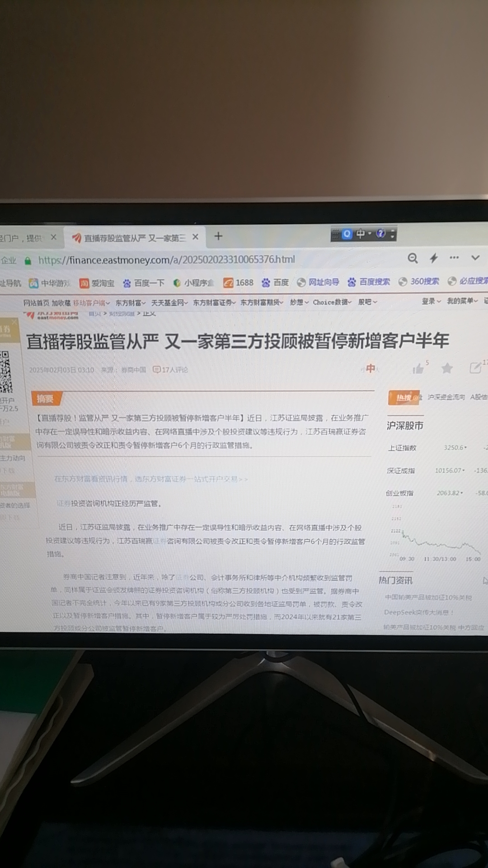Click the 17人评论 comments link
This screenshot has width=488, height=868.
(x=170, y=370)
